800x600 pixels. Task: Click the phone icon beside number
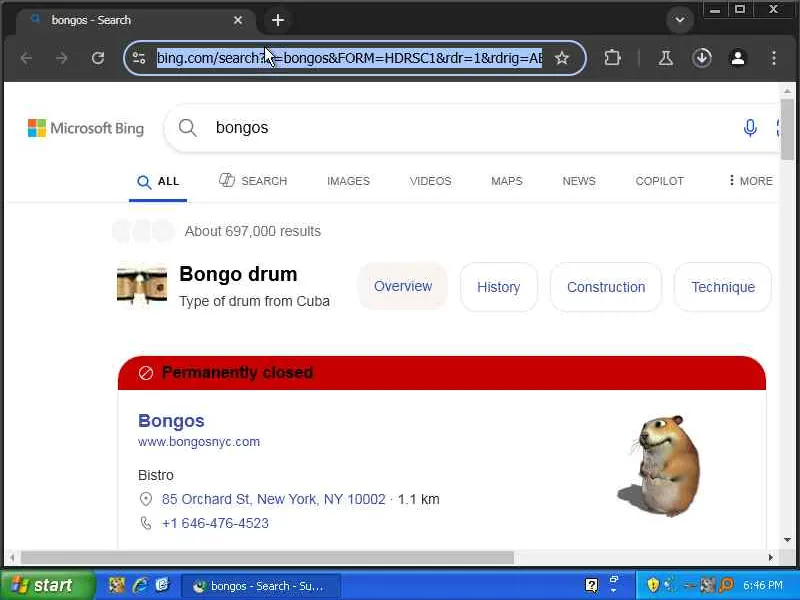tap(146, 523)
